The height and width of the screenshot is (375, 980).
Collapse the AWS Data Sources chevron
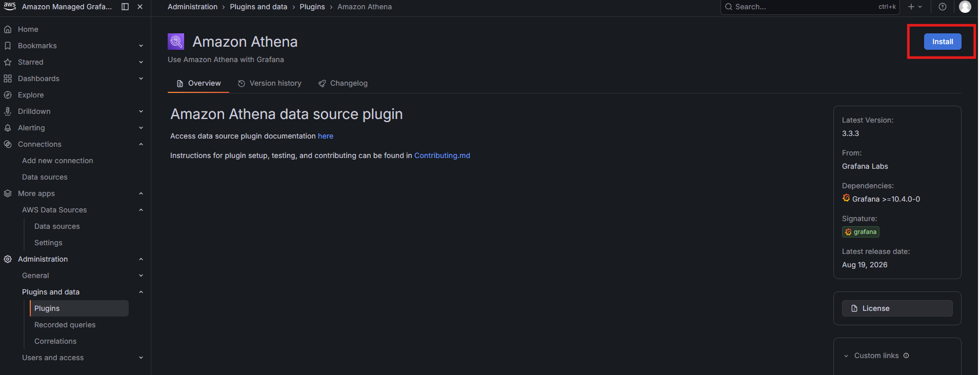141,210
